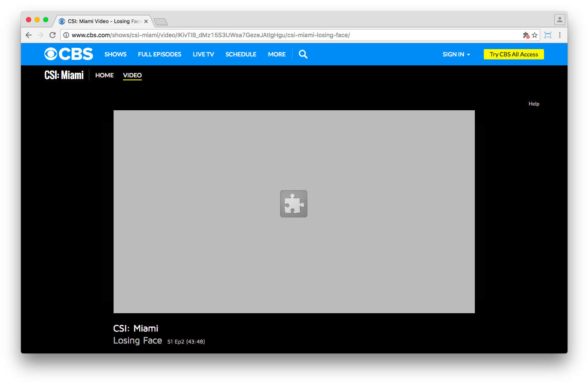Click the Losing Face episode title
588x385 pixels.
click(137, 341)
